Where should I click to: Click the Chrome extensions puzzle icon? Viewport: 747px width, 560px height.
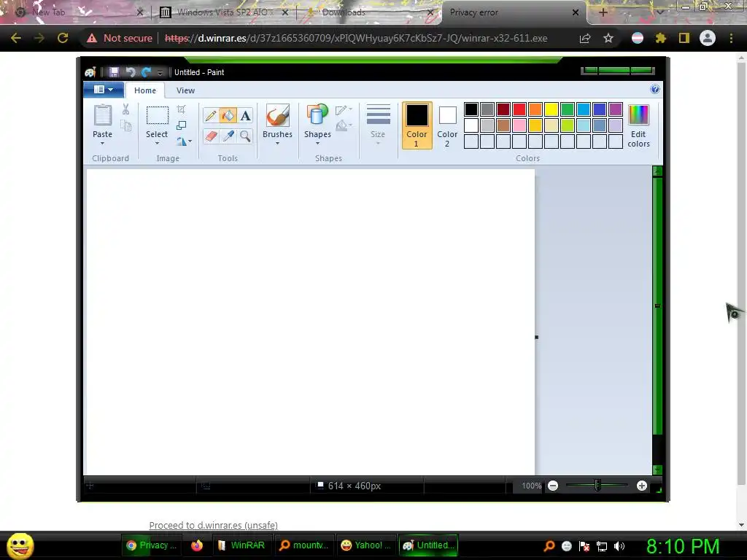(660, 38)
